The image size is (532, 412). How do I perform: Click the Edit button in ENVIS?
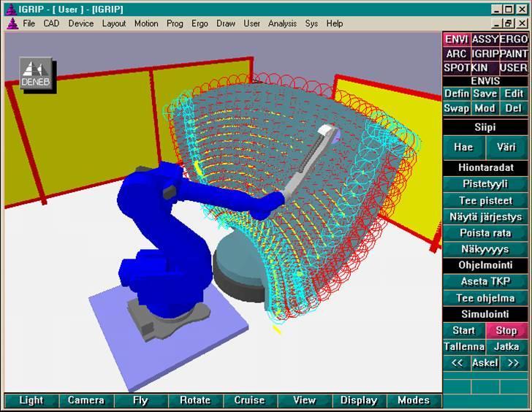click(x=514, y=94)
